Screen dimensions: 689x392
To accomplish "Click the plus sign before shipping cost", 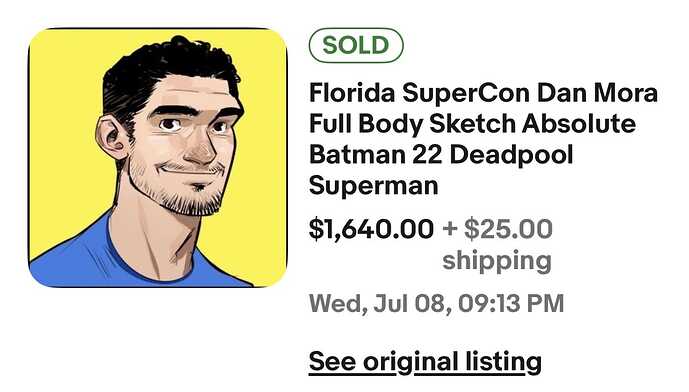I will coord(450,229).
